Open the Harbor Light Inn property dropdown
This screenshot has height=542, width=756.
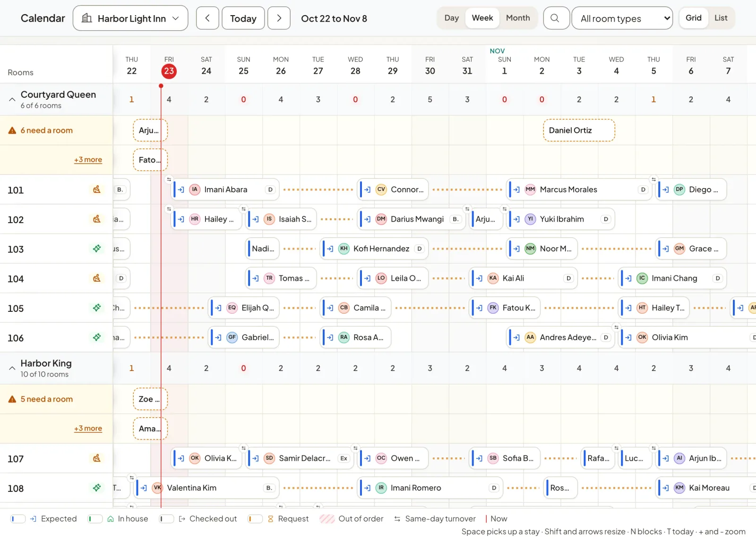tap(130, 18)
